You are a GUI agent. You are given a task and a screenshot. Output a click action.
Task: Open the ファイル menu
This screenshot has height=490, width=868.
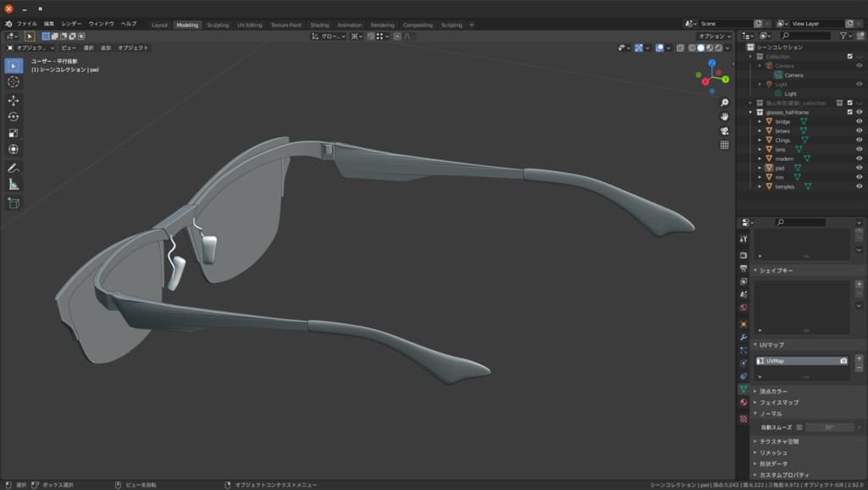coord(27,24)
